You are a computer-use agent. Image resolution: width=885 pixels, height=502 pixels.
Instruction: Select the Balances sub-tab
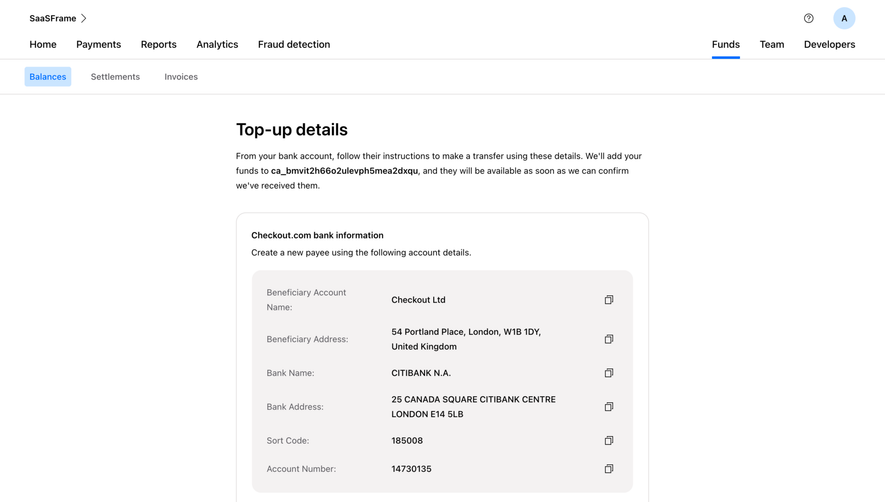[48, 77]
